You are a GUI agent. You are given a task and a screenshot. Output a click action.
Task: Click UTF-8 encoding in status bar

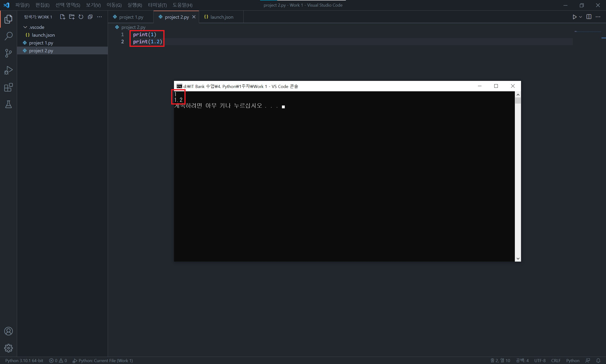540,360
